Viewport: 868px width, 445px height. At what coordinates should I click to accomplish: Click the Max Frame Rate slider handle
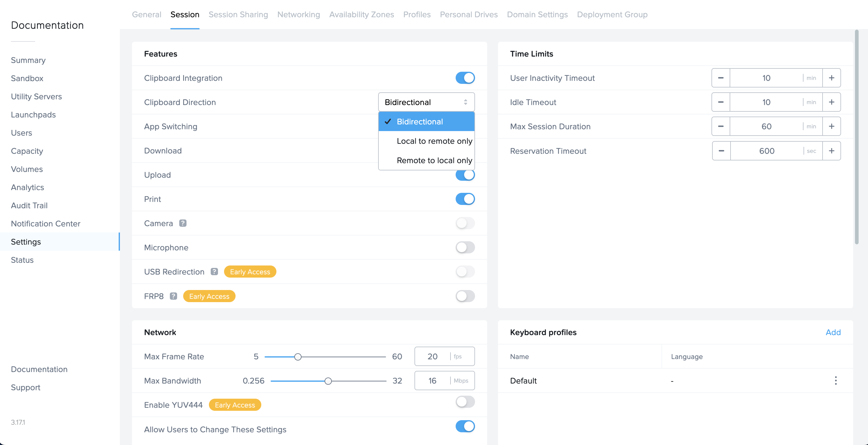click(x=298, y=356)
